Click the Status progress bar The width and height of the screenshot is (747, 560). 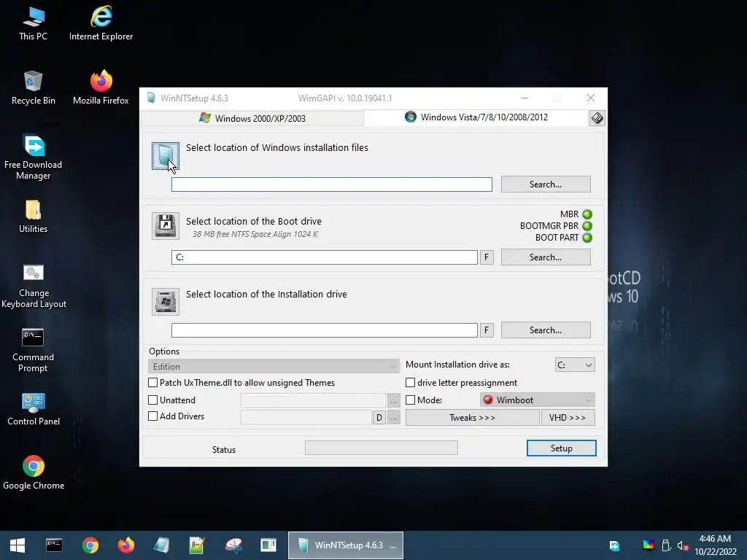pyautogui.click(x=381, y=448)
